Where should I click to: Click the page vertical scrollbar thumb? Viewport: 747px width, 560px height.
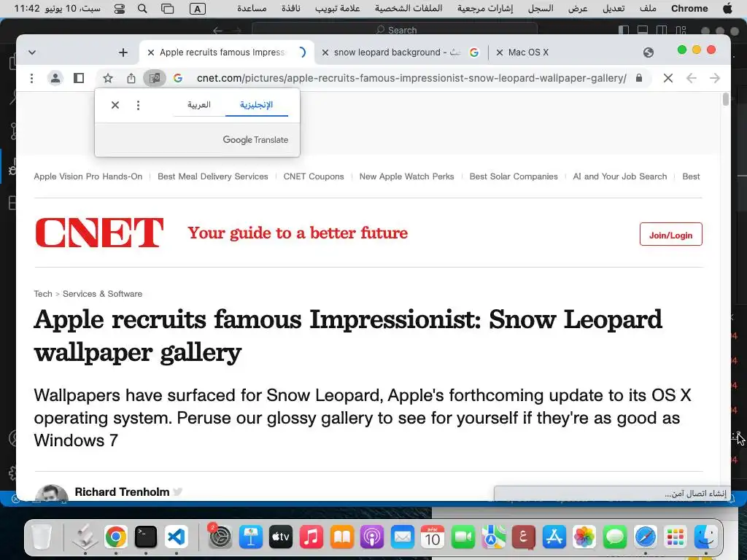(x=726, y=99)
